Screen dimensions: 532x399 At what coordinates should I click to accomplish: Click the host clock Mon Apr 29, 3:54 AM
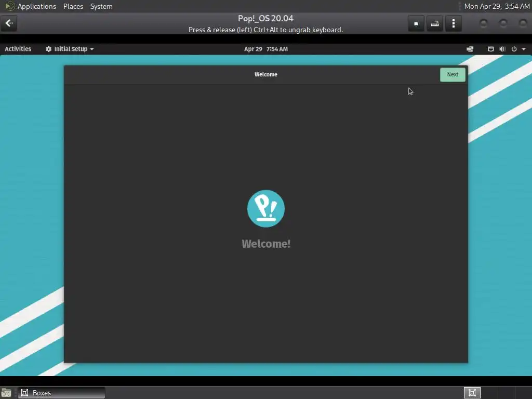point(497,6)
